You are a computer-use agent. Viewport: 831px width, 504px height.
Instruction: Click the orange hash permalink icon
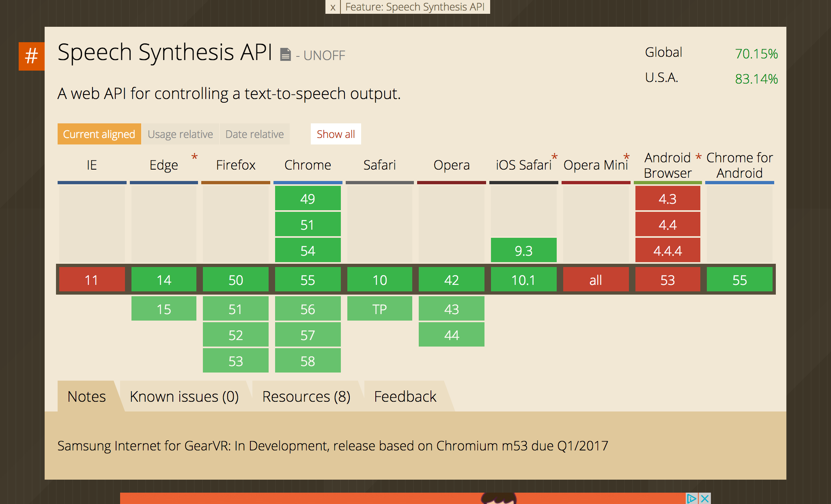(x=32, y=56)
